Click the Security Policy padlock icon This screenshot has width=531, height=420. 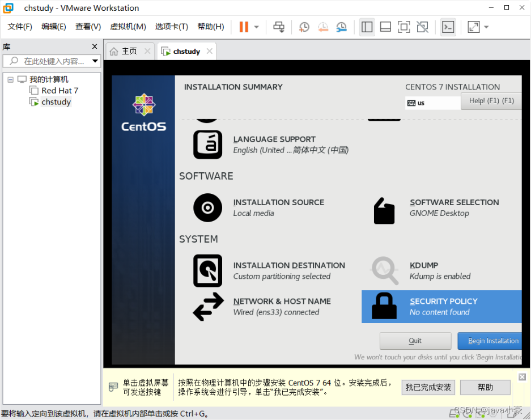(x=384, y=306)
